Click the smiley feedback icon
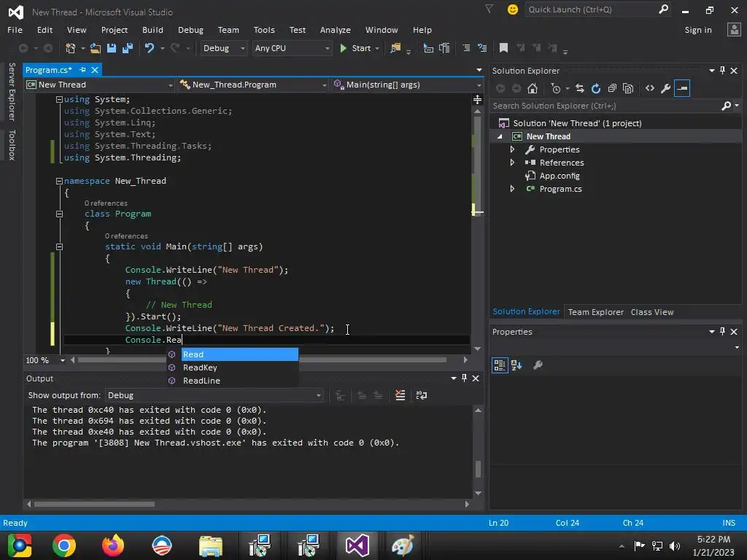Screen dimensions: 747x560 pos(513,9)
